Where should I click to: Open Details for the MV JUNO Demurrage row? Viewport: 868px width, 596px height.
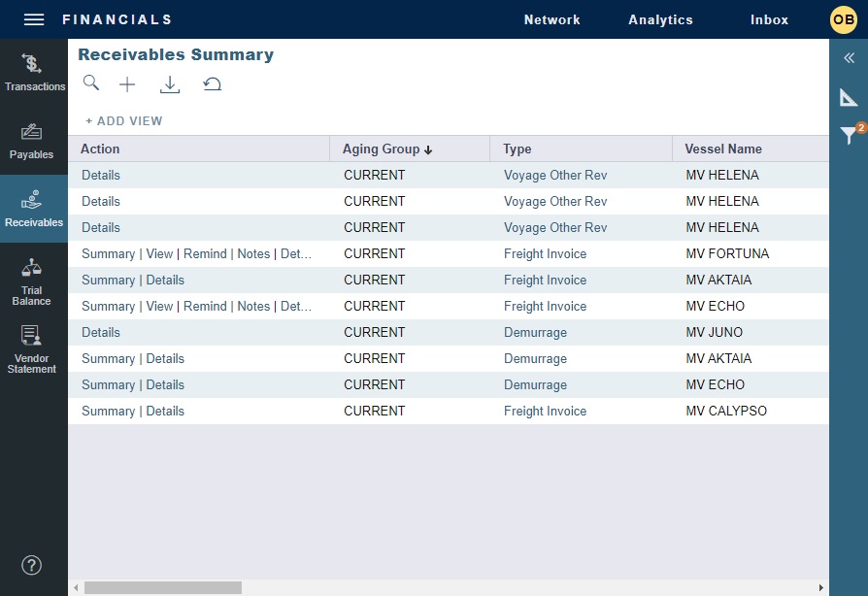(x=99, y=332)
